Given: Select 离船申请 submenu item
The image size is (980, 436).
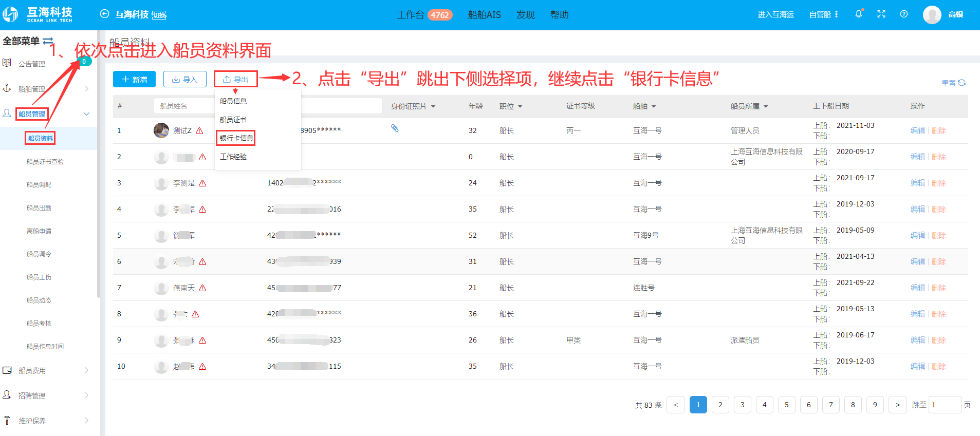Looking at the screenshot, I should click(39, 231).
